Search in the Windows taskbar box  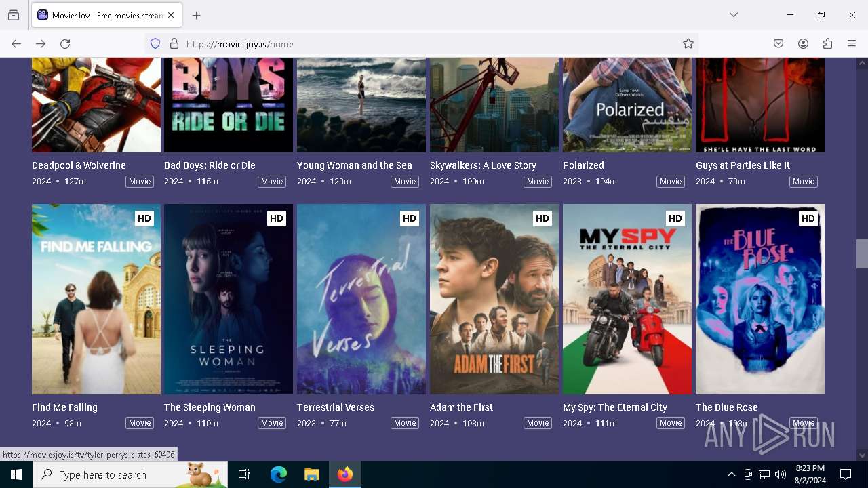[130, 474]
